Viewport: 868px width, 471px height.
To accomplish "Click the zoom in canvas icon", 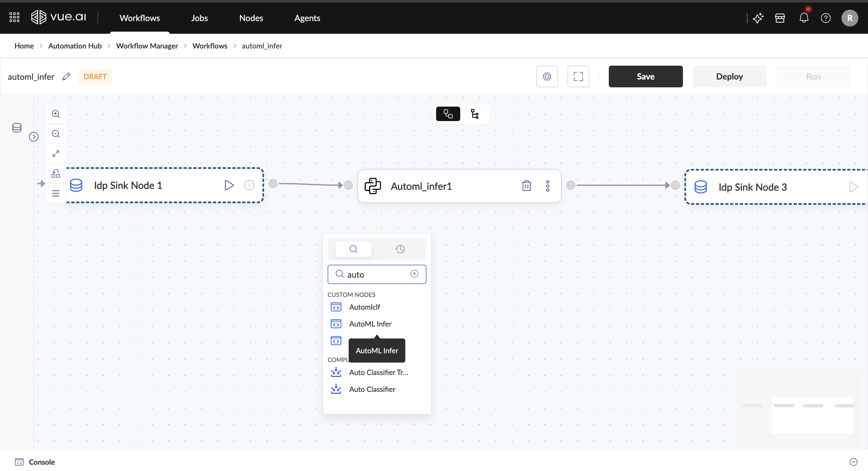I will 55,114.
